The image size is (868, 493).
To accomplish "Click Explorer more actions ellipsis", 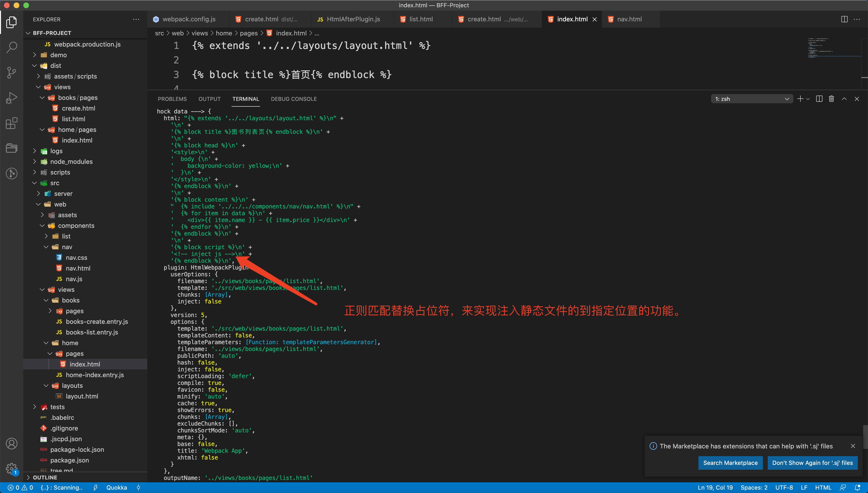I will (136, 19).
